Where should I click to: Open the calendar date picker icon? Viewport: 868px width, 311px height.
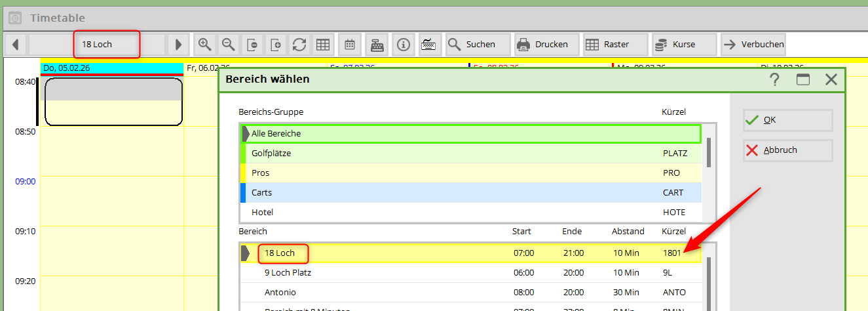[x=350, y=45]
